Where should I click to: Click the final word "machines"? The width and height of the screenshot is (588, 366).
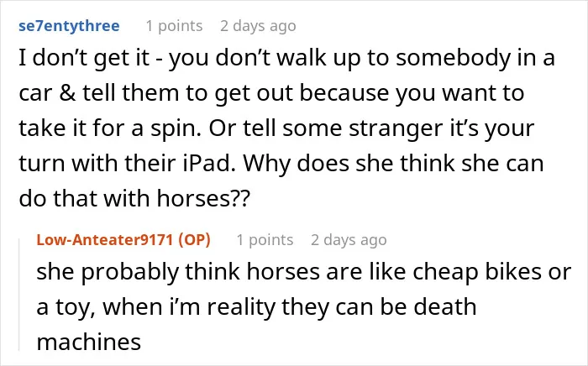pyautogui.click(x=88, y=342)
